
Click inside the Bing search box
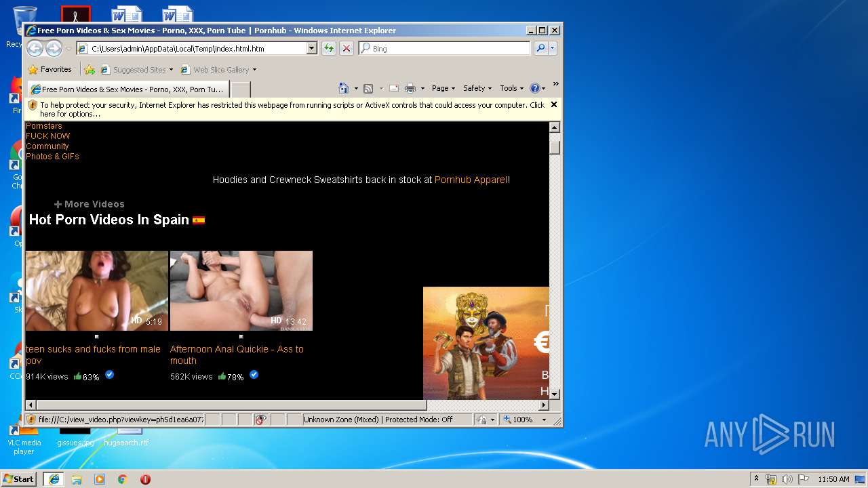click(x=445, y=48)
